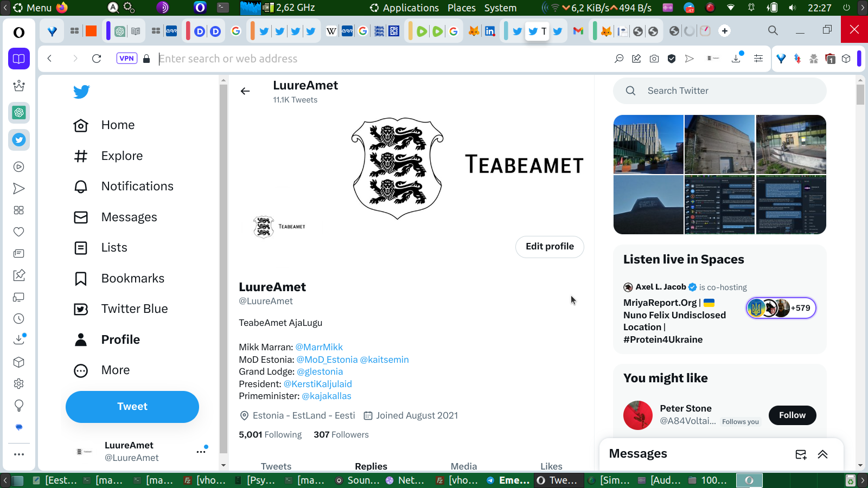Open the ChatGPT icon in Opera sidebar
Image resolution: width=868 pixels, height=488 pixels.
coord(19,113)
